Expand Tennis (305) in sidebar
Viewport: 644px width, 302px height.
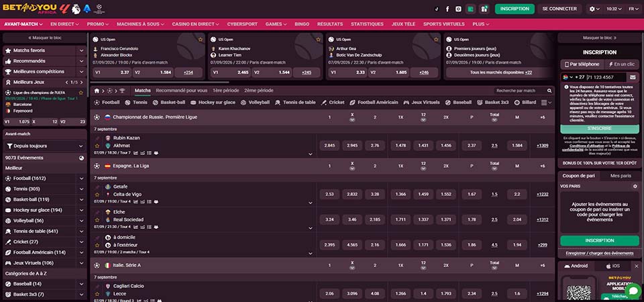(x=82, y=189)
